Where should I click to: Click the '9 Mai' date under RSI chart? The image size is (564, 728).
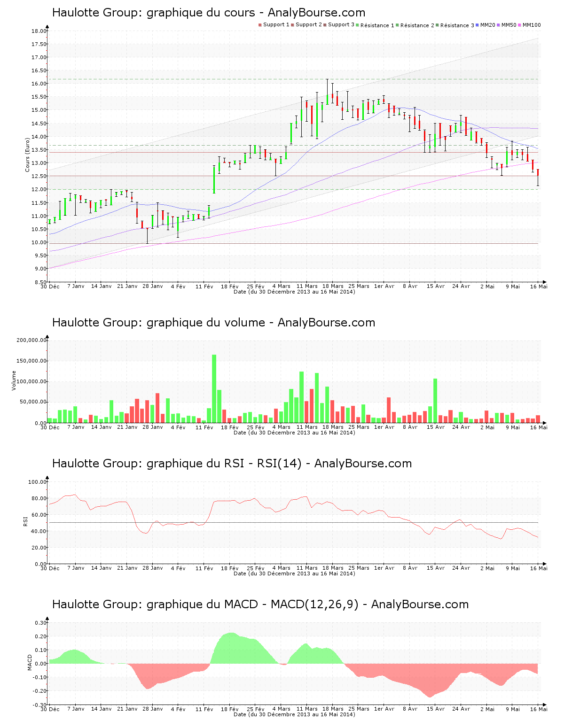513,568
